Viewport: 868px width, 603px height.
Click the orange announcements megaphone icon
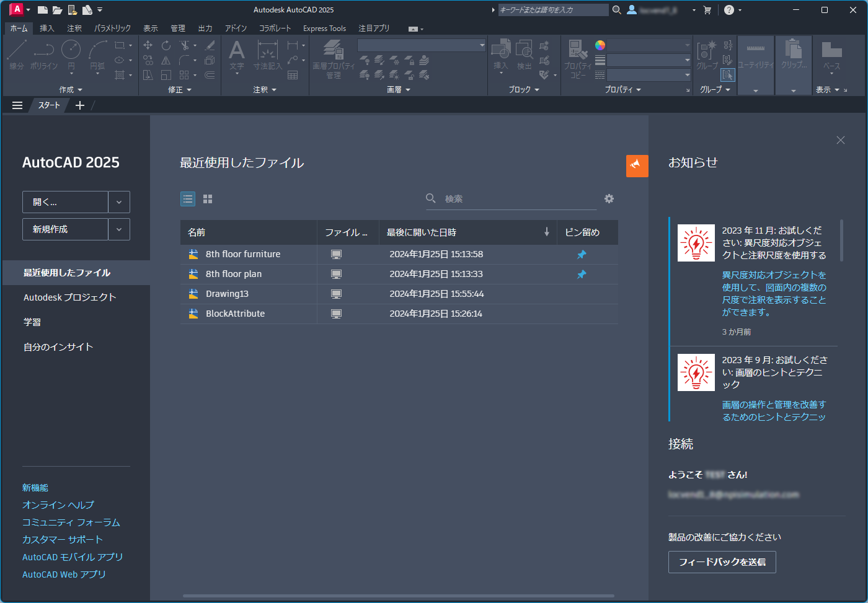[x=637, y=166]
